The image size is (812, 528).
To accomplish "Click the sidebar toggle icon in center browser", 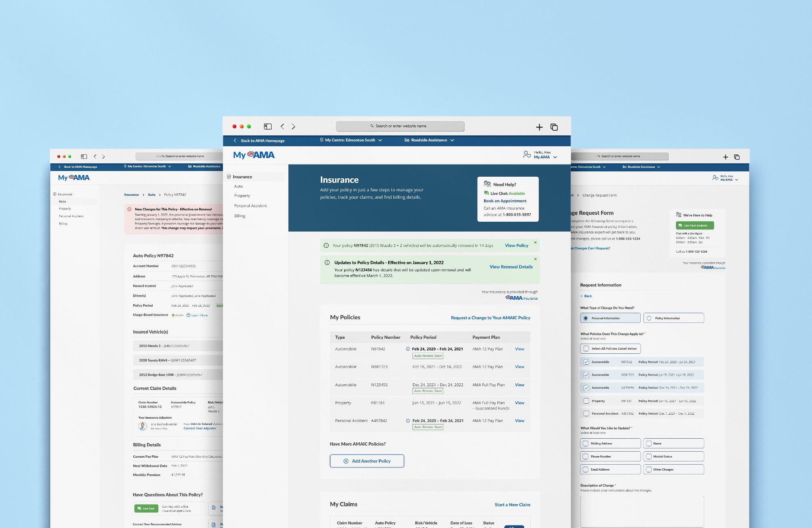I will [268, 127].
